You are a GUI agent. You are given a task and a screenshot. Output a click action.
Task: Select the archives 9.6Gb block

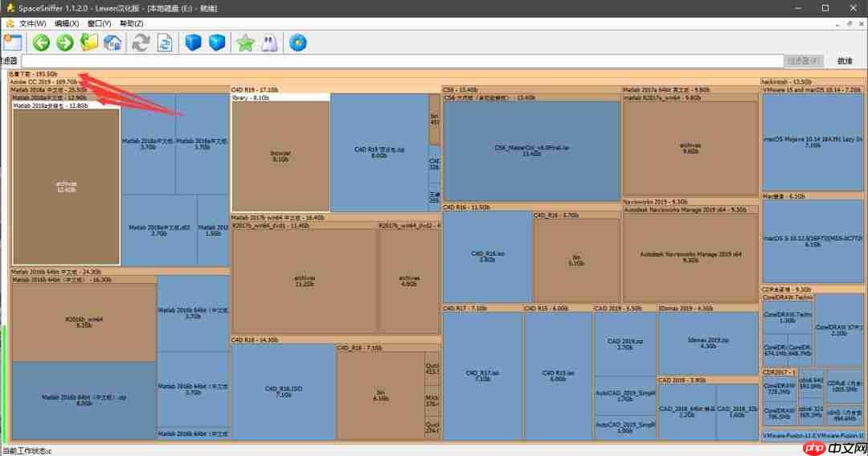(x=690, y=148)
